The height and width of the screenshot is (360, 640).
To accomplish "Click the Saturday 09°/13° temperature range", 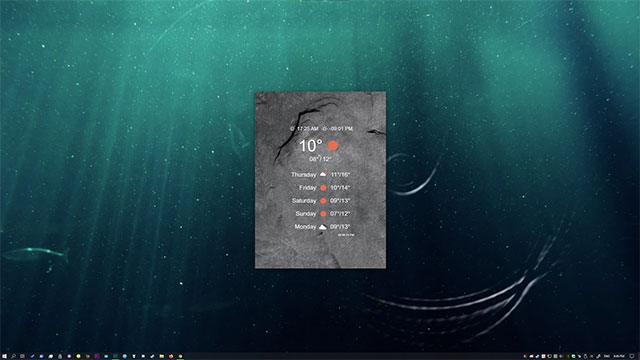I will coord(340,201).
